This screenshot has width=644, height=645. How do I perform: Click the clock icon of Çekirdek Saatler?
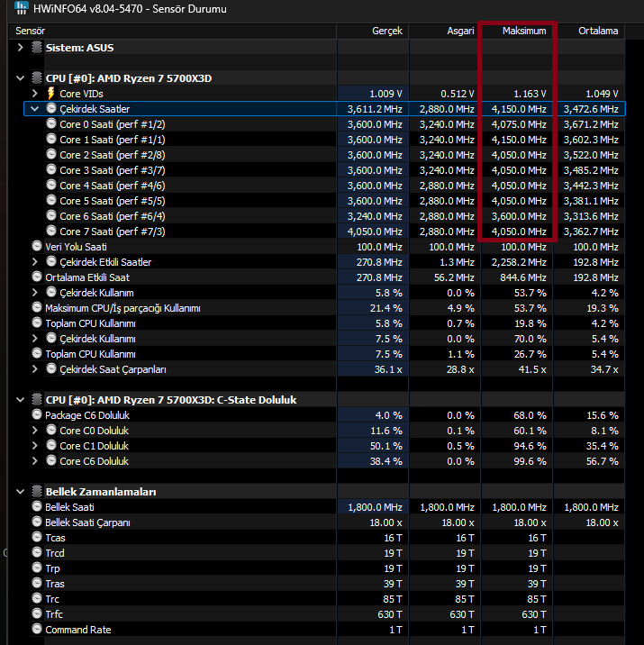tap(51, 108)
